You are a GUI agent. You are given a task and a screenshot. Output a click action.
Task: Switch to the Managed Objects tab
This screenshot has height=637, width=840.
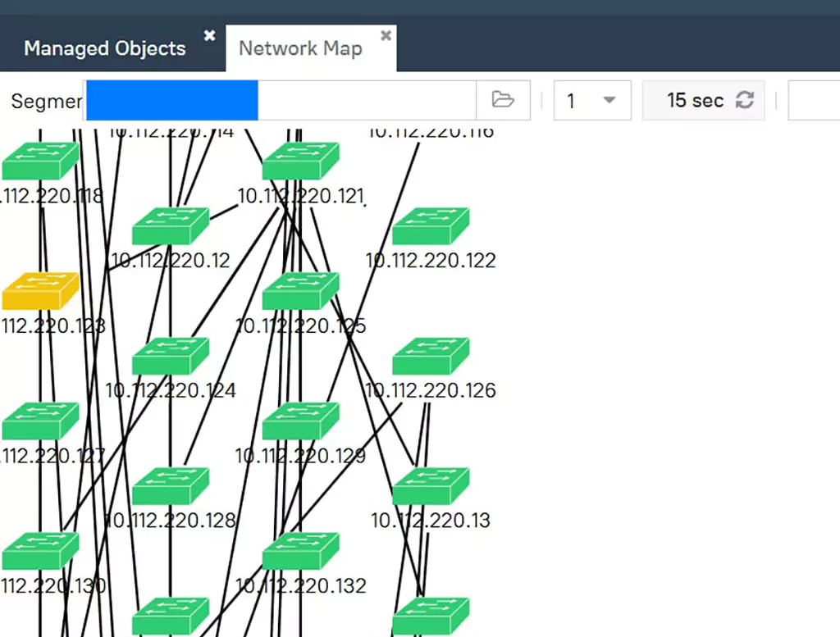click(104, 48)
